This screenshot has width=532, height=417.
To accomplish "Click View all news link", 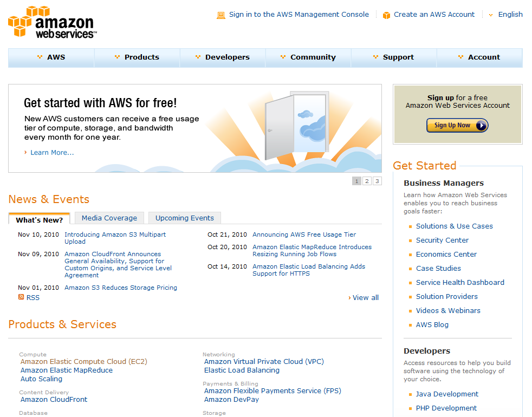I will (365, 297).
